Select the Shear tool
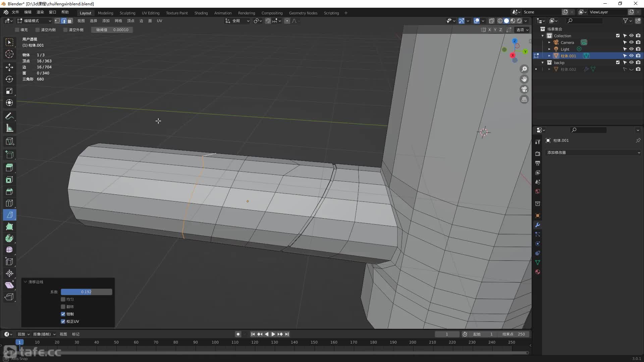Screen dimensions: 644x362 coord(9,285)
